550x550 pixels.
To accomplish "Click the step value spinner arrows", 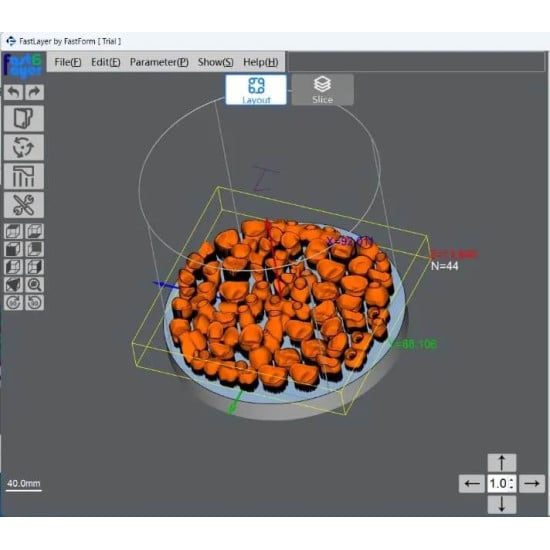I will pyautogui.click(x=512, y=484).
